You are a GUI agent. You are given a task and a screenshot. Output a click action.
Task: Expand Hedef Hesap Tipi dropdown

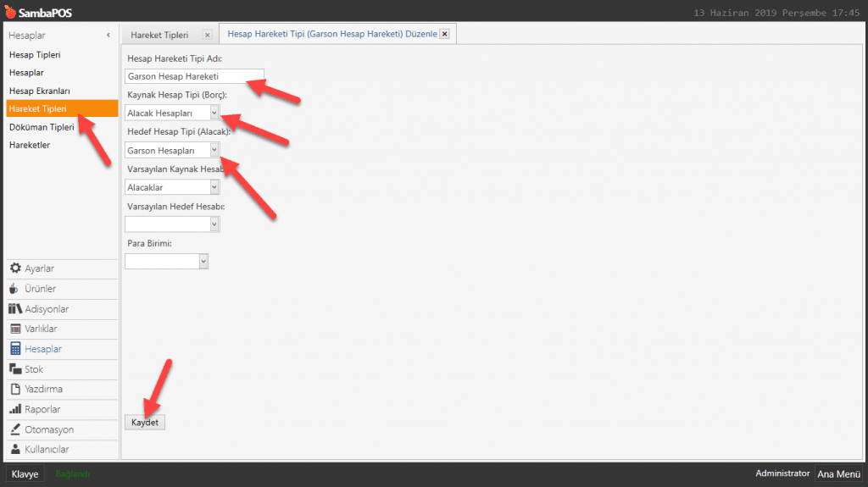click(214, 150)
